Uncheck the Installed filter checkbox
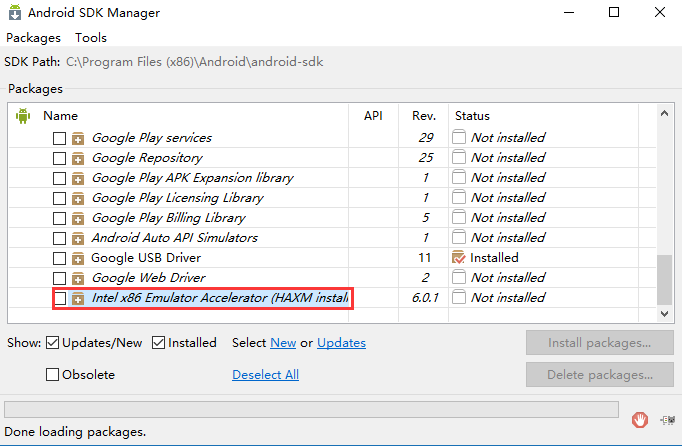Image resolution: width=682 pixels, height=446 pixels. click(x=158, y=343)
